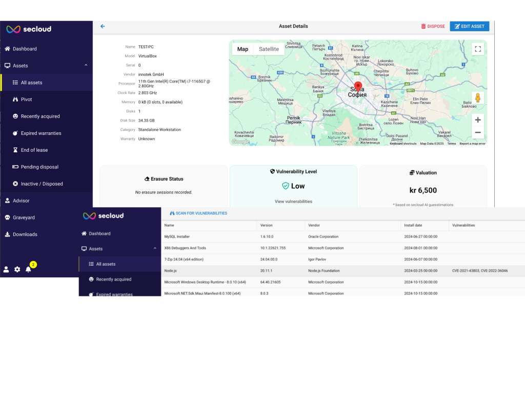Click the back arrow in Asset Details
This screenshot has height=420, width=525.
coord(103,26)
